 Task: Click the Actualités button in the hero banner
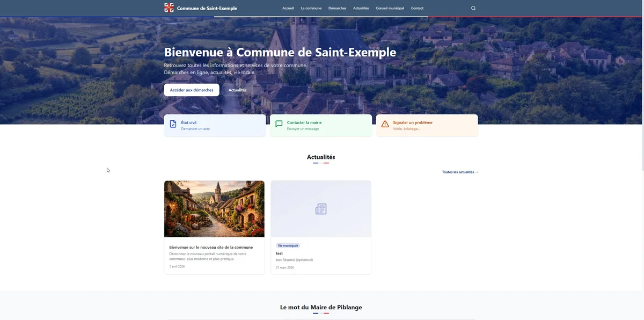tap(237, 90)
